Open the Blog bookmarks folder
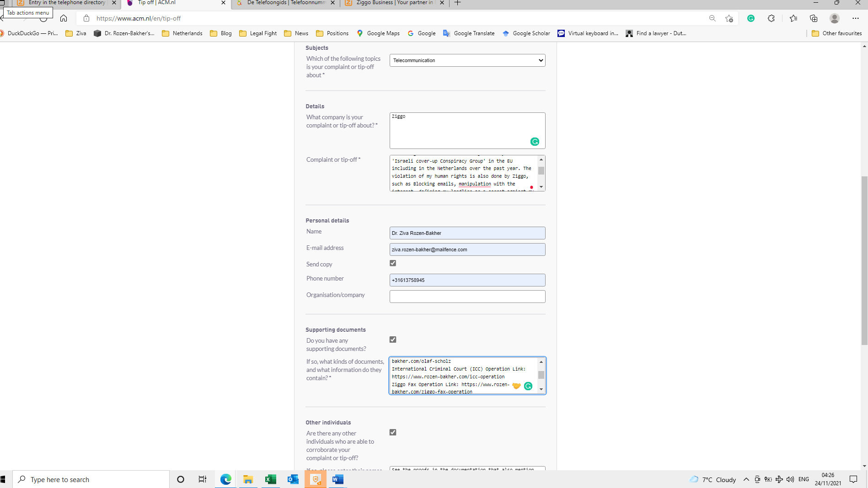868x488 pixels. (x=221, y=33)
